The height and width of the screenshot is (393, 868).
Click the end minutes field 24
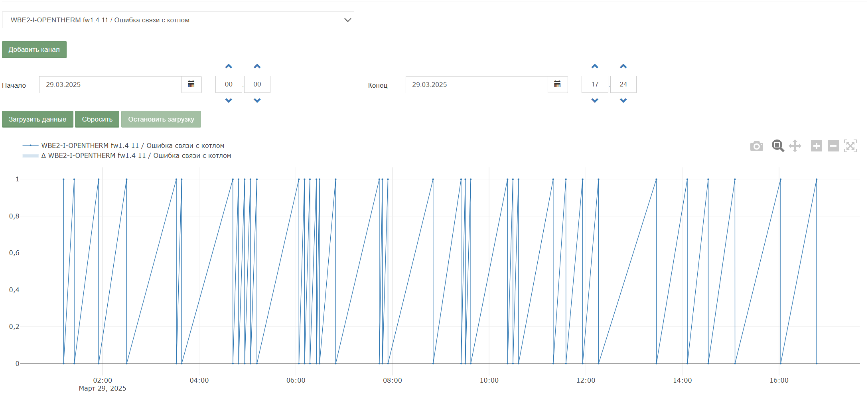pos(623,84)
